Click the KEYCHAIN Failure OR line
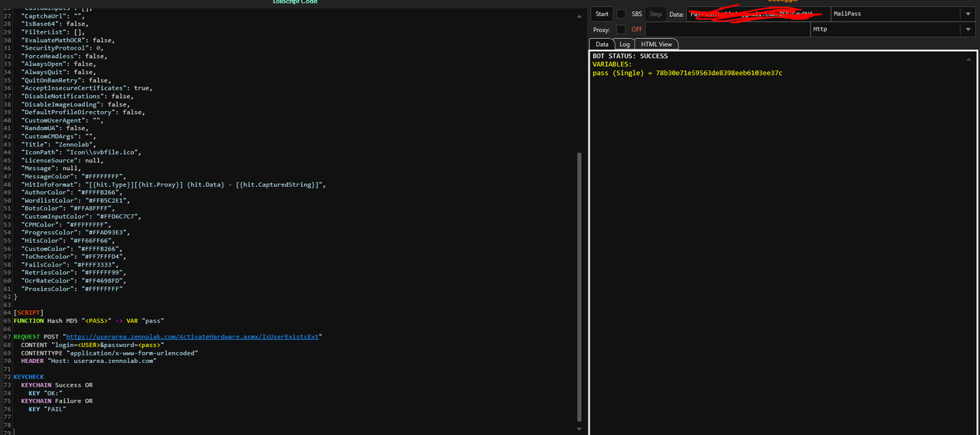 (57, 401)
